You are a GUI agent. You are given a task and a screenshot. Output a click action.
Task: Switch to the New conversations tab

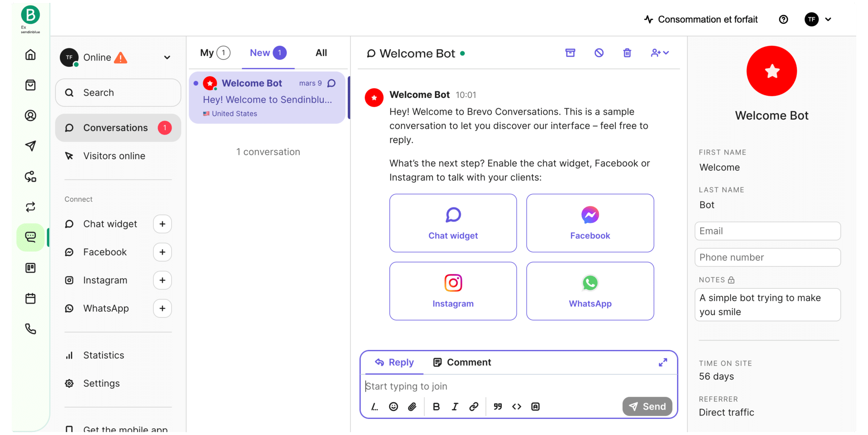point(268,53)
